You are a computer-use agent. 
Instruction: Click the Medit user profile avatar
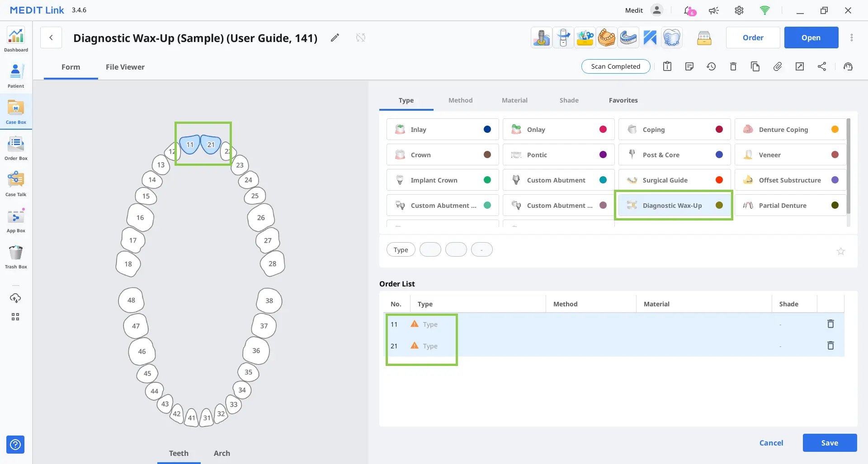[x=657, y=10]
